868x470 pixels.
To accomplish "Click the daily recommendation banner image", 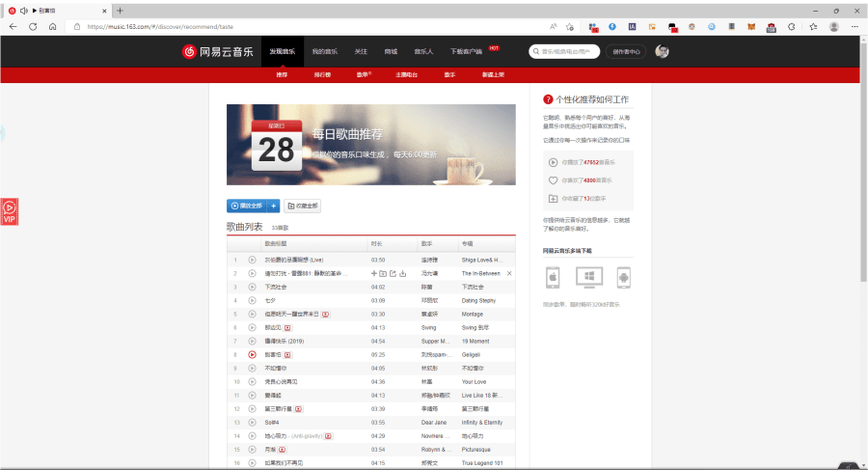I will [x=371, y=145].
